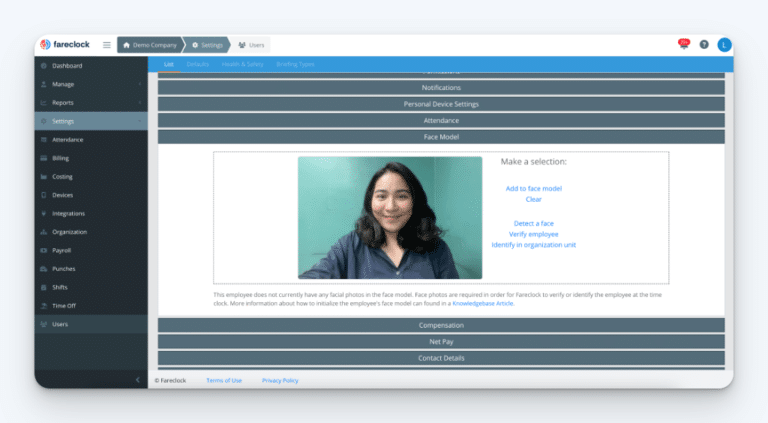
Task: Open the Knowledgebase Article link
Action: tap(482, 303)
